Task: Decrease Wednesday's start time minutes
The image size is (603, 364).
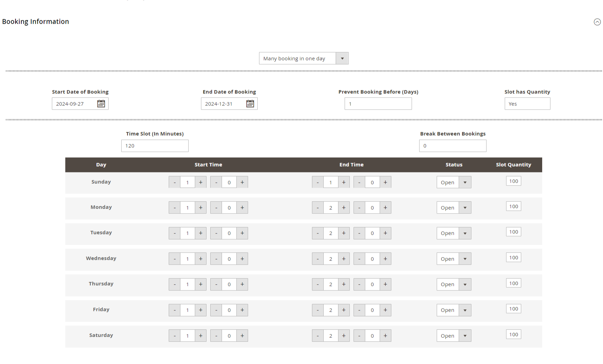Action: pyautogui.click(x=216, y=259)
